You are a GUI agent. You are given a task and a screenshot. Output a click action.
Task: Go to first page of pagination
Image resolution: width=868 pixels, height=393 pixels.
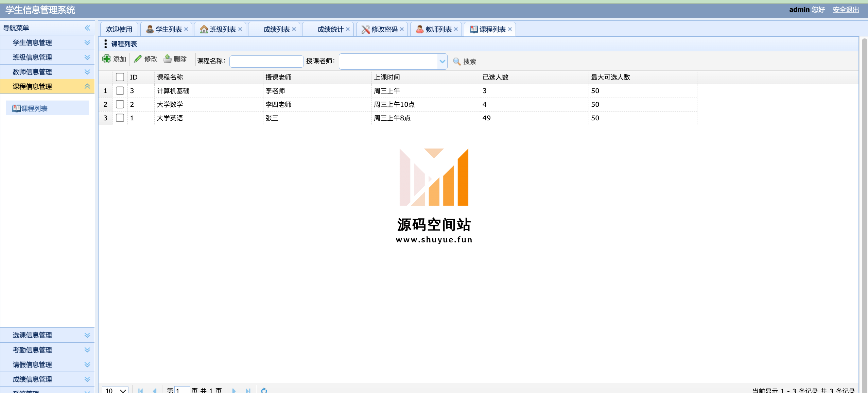pos(140,391)
